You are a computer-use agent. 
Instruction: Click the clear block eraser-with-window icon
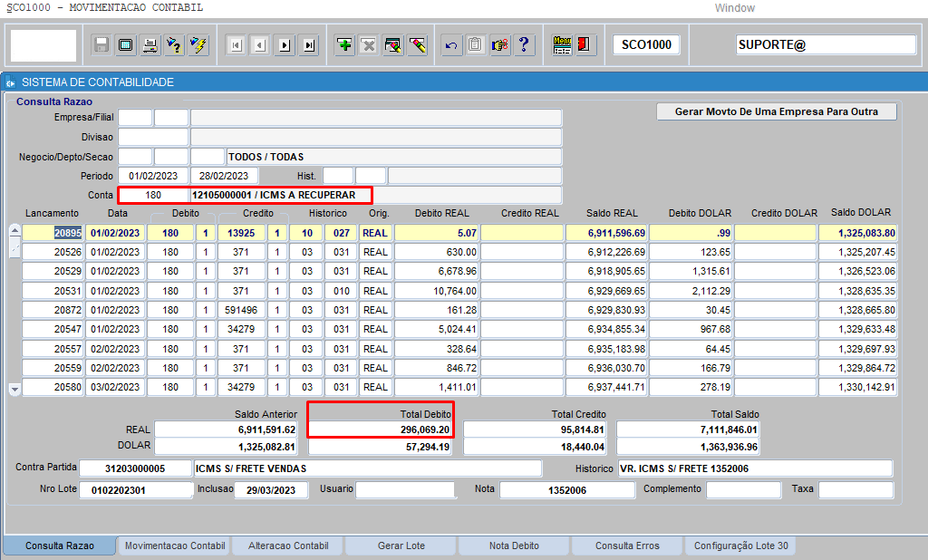[393, 45]
